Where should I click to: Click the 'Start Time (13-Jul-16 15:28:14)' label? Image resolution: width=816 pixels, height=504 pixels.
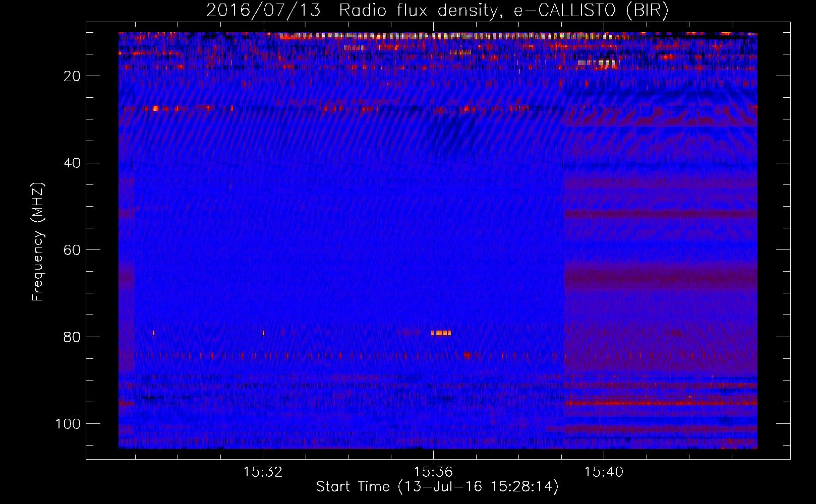point(437,487)
